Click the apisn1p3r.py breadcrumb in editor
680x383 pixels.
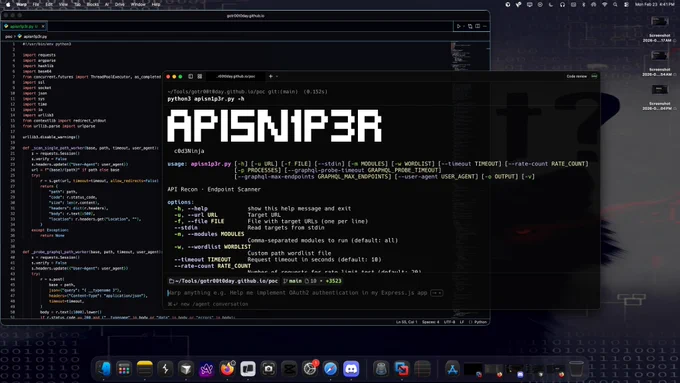point(35,36)
